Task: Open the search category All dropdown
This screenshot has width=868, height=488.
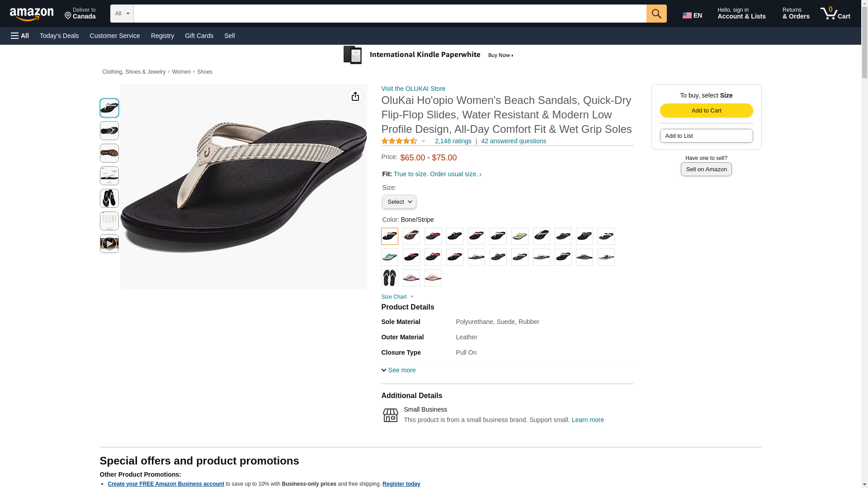Action: point(122,14)
